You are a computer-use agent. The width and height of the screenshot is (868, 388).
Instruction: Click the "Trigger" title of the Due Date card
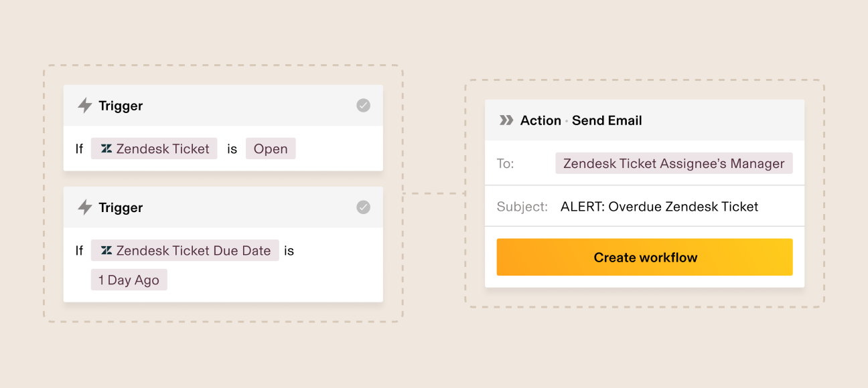coord(121,207)
